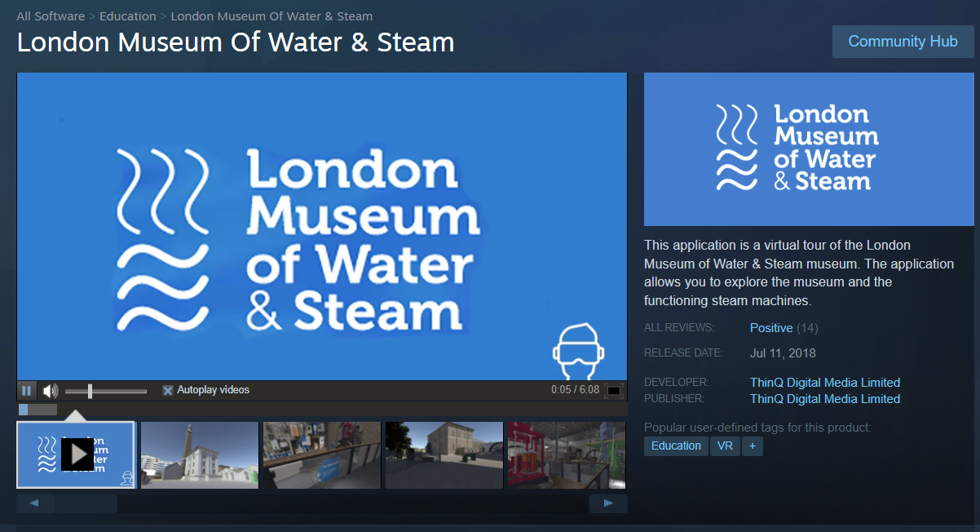
Task: View the Positive reviews link
Action: coord(771,328)
